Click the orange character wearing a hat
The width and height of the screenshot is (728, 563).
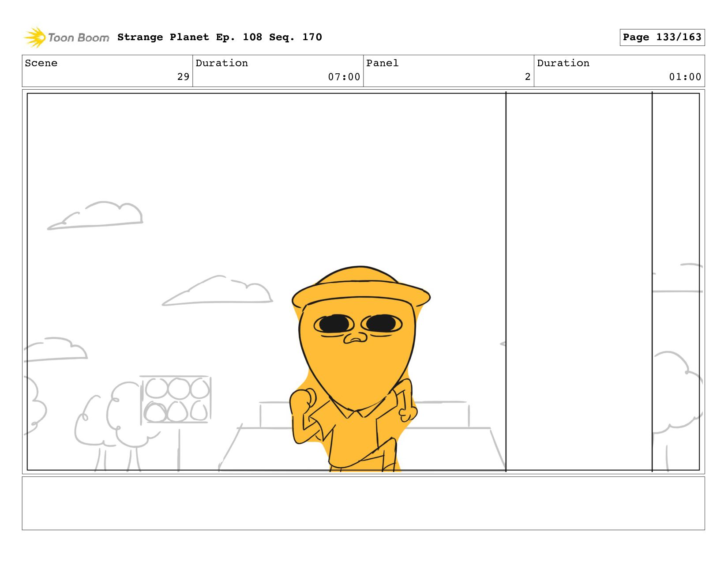tap(360, 369)
